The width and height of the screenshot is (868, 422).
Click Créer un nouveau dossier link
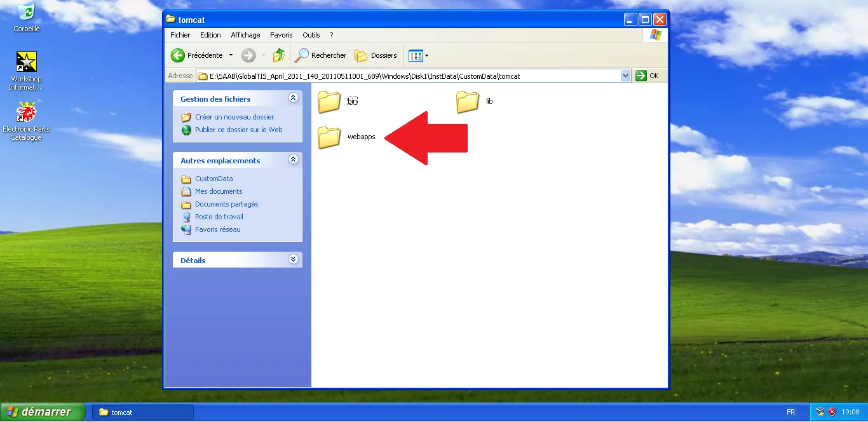234,117
